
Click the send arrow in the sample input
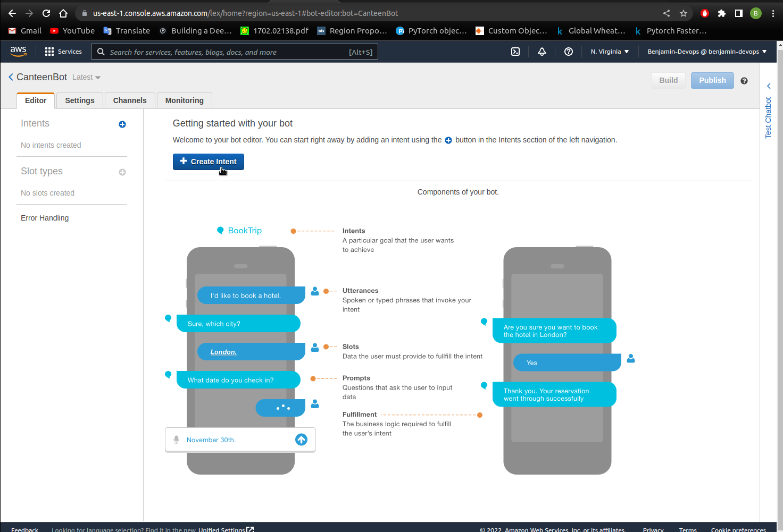click(x=301, y=440)
